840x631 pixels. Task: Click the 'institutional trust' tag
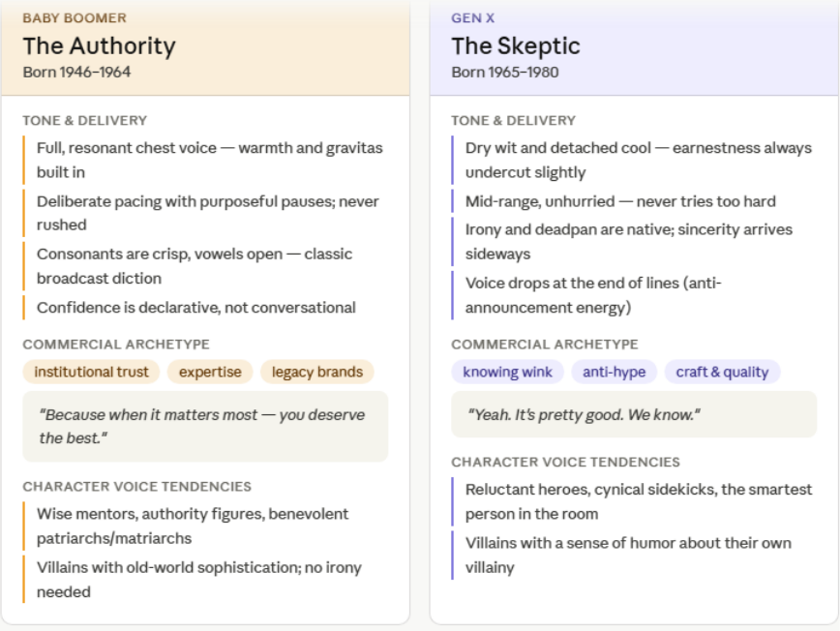pyautogui.click(x=91, y=372)
